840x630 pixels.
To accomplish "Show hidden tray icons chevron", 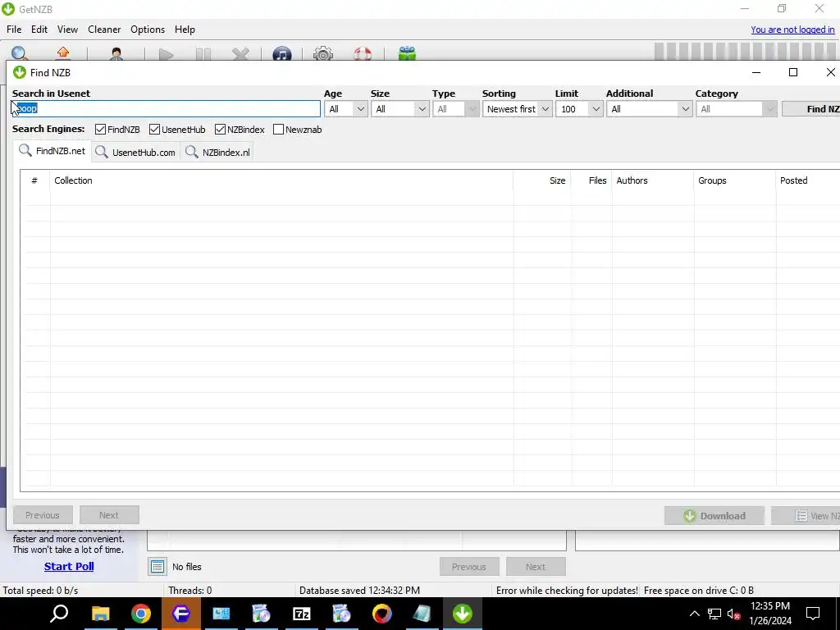I will (x=694, y=614).
